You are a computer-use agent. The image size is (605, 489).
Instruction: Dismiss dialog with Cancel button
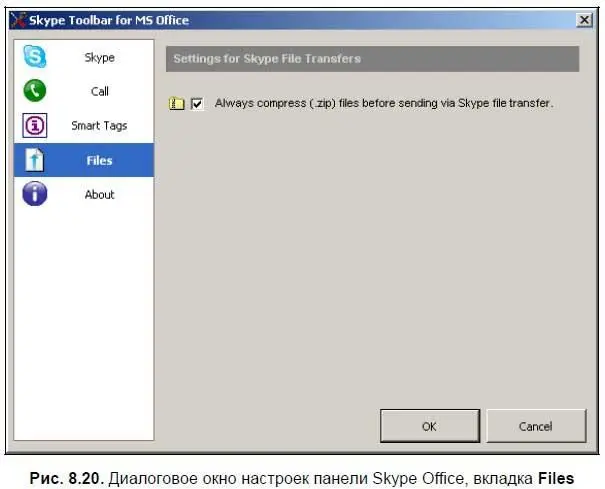pyautogui.click(x=536, y=426)
